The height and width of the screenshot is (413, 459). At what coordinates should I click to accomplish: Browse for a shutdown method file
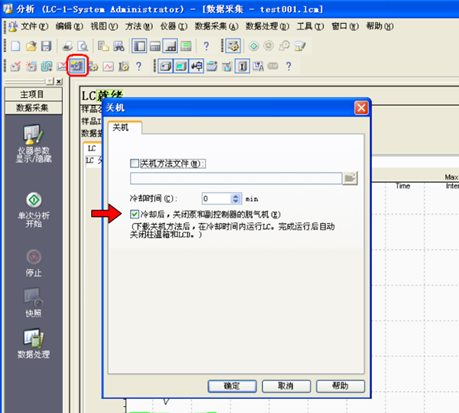[x=350, y=178]
